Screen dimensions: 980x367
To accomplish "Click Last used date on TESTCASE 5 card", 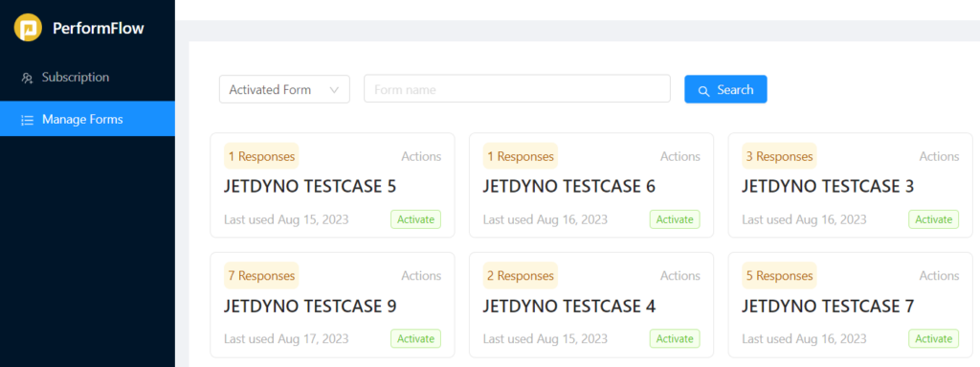I will point(286,219).
